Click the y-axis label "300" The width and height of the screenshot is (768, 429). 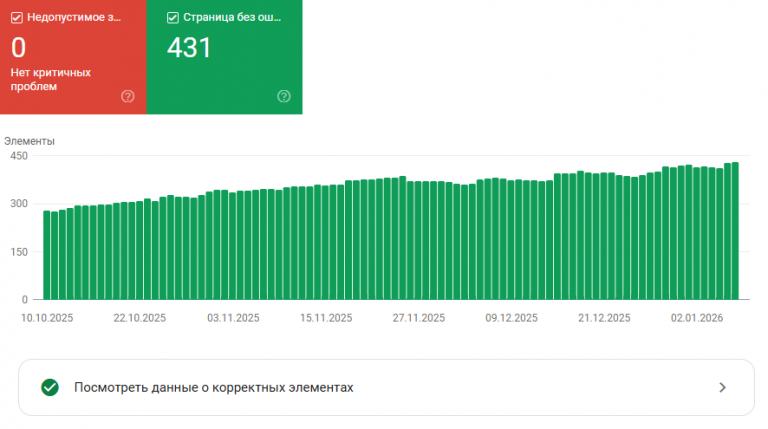point(19,204)
